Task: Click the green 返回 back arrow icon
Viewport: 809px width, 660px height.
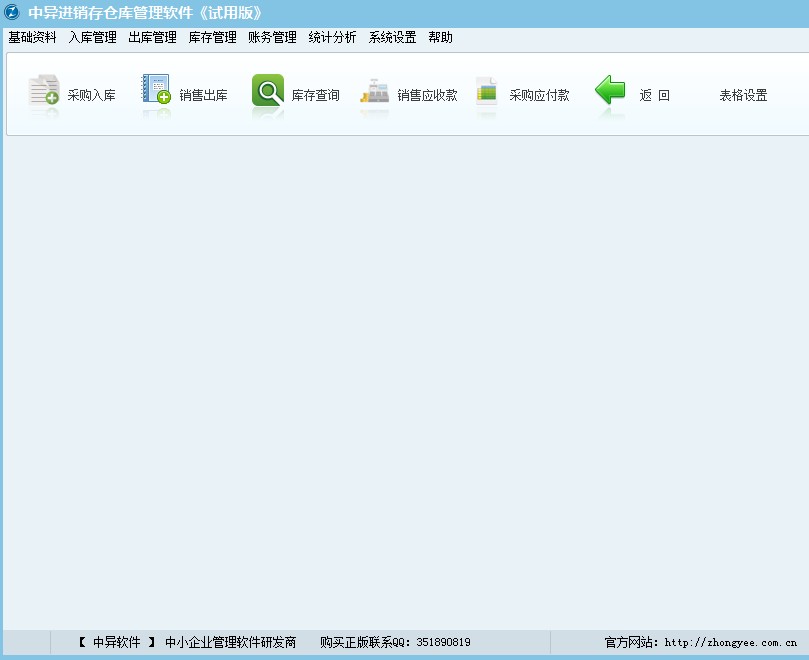Action: [610, 93]
